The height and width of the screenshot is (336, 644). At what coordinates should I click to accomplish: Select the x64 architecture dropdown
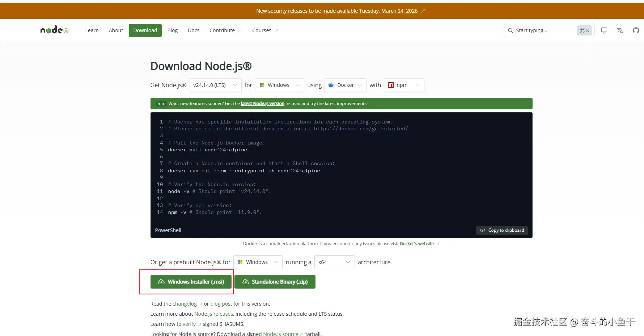coord(334,262)
